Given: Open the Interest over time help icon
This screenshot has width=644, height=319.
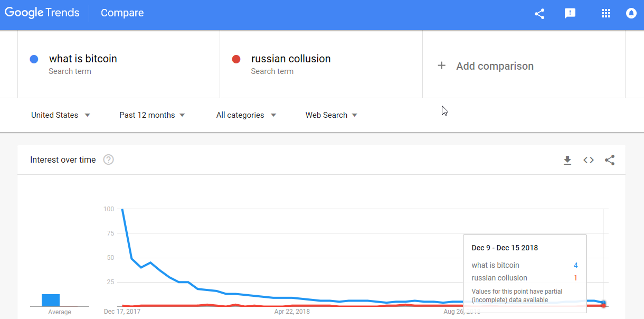Looking at the screenshot, I should pyautogui.click(x=108, y=159).
